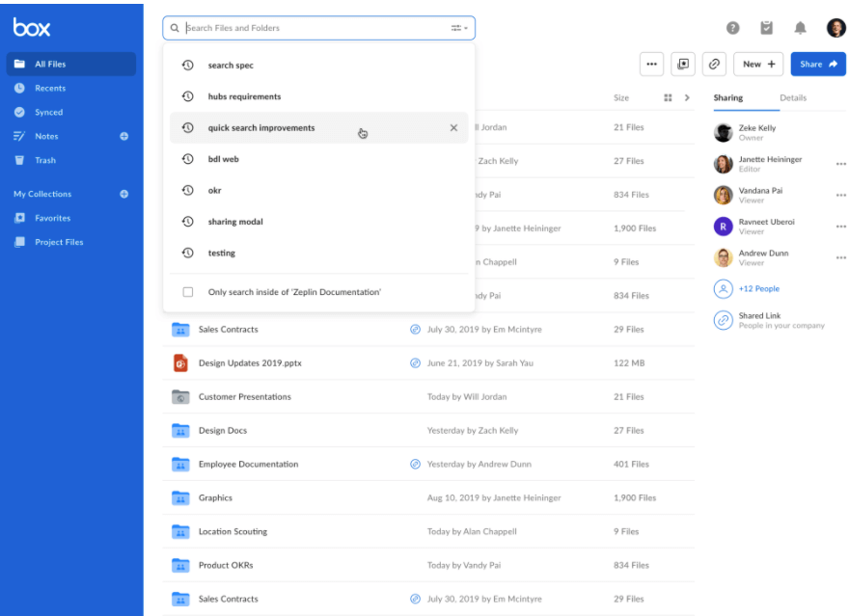Remove 'quick search improvements' from recent searches
Image resolution: width=849 pixels, height=616 pixels.
click(453, 128)
